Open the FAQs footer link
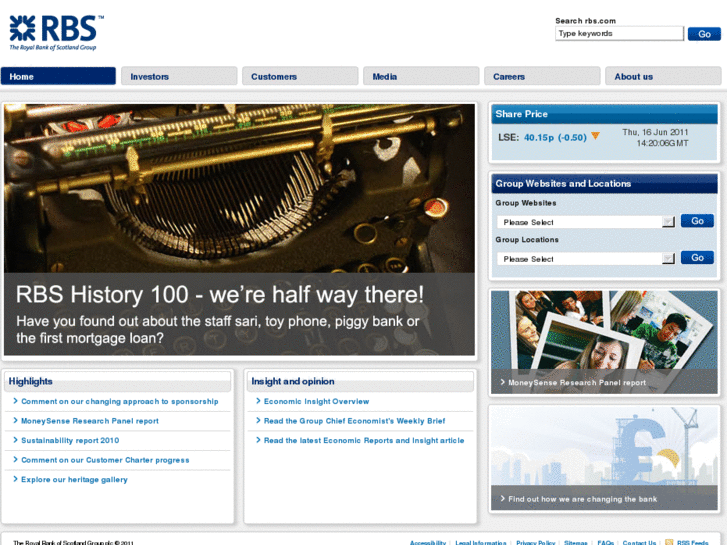The width and height of the screenshot is (727, 545). [606, 542]
